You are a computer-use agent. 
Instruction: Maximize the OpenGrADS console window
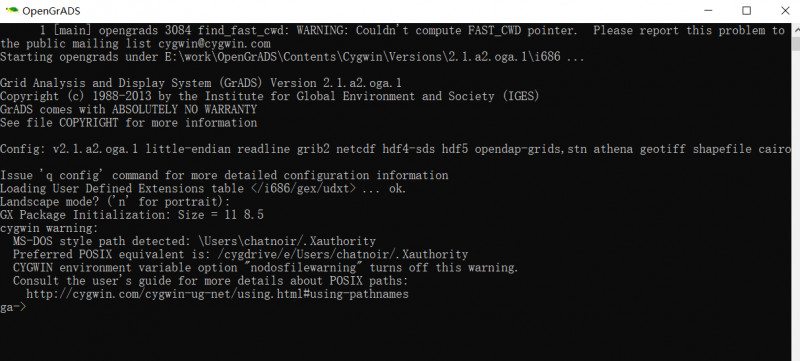746,10
